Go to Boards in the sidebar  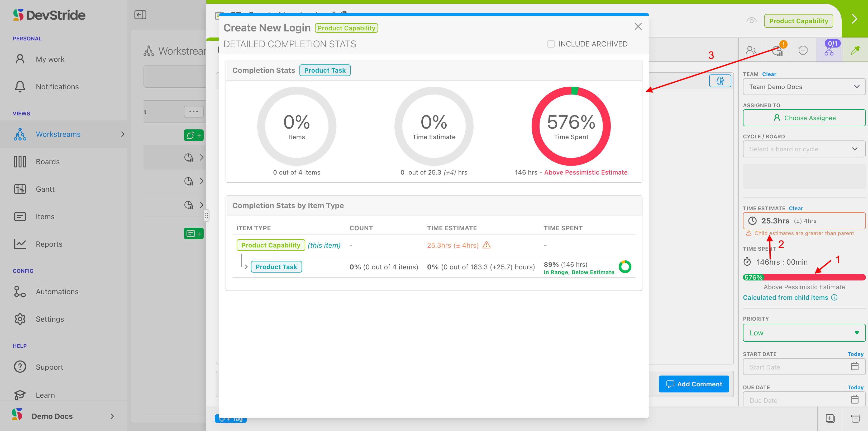pyautogui.click(x=47, y=162)
